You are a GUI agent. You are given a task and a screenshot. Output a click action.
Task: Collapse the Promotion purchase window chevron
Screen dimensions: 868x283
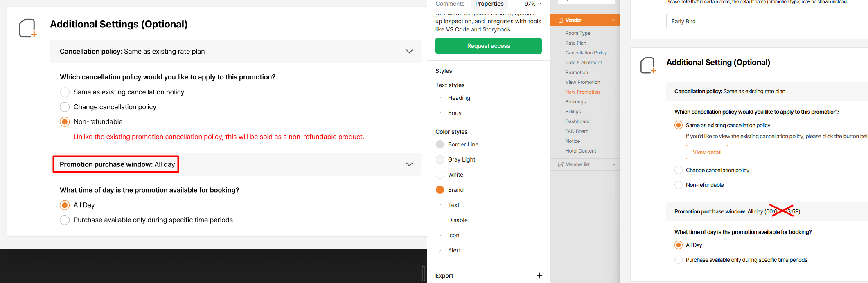409,164
